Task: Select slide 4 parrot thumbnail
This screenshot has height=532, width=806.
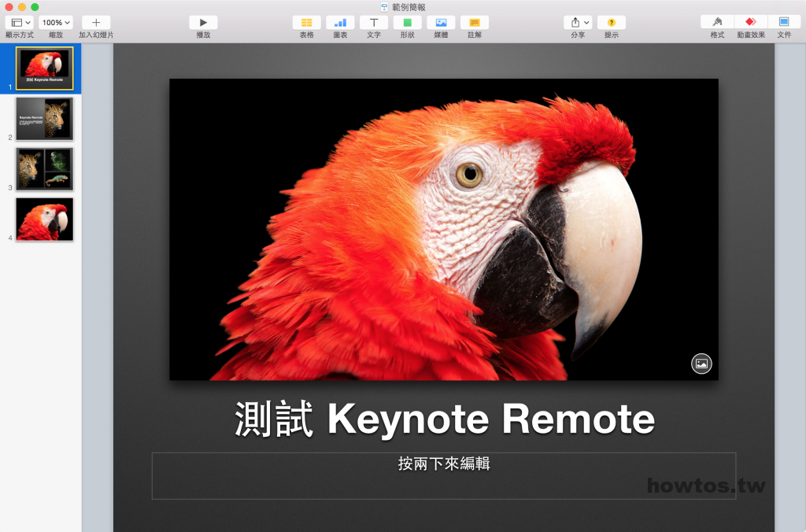Action: coord(45,220)
